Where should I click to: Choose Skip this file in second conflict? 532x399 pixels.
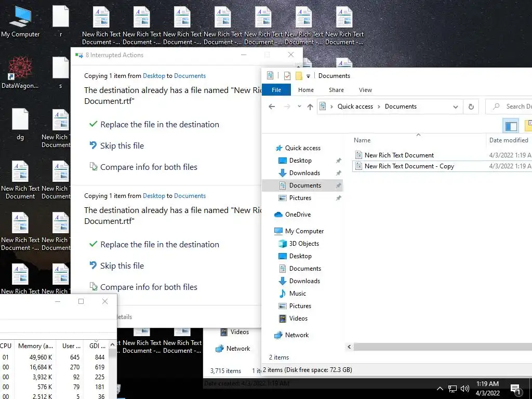[x=116, y=265]
